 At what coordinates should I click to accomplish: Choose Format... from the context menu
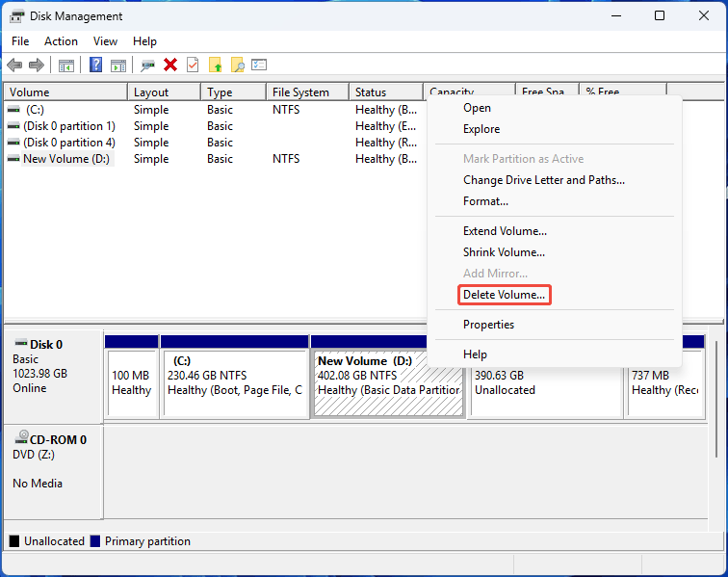click(x=555, y=201)
